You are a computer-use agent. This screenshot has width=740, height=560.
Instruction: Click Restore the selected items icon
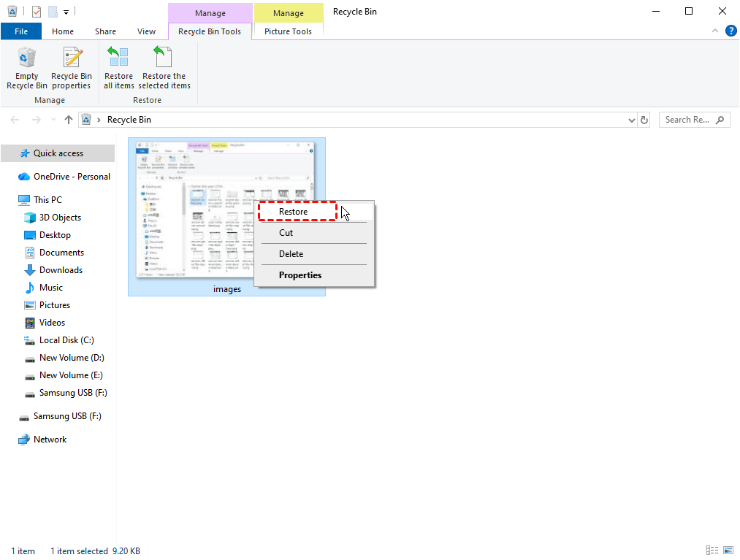coord(164,58)
